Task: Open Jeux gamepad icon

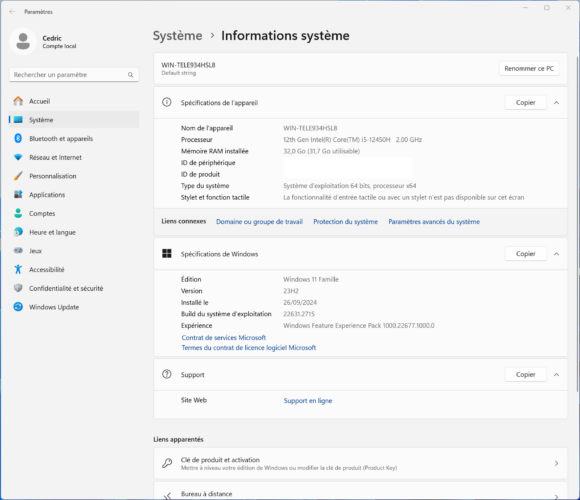Action: click(18, 250)
